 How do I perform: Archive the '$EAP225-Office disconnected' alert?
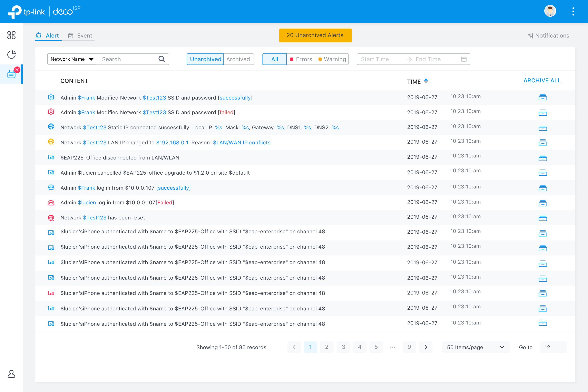[542, 158]
